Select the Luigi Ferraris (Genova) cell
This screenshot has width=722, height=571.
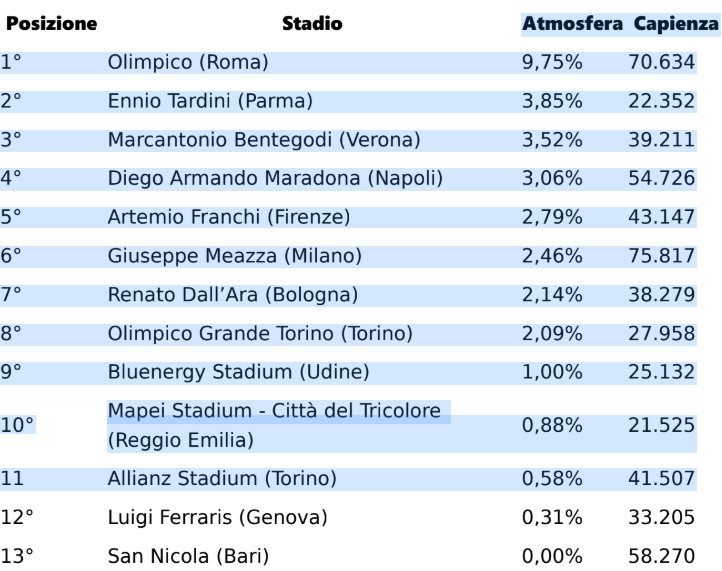coord(217,516)
